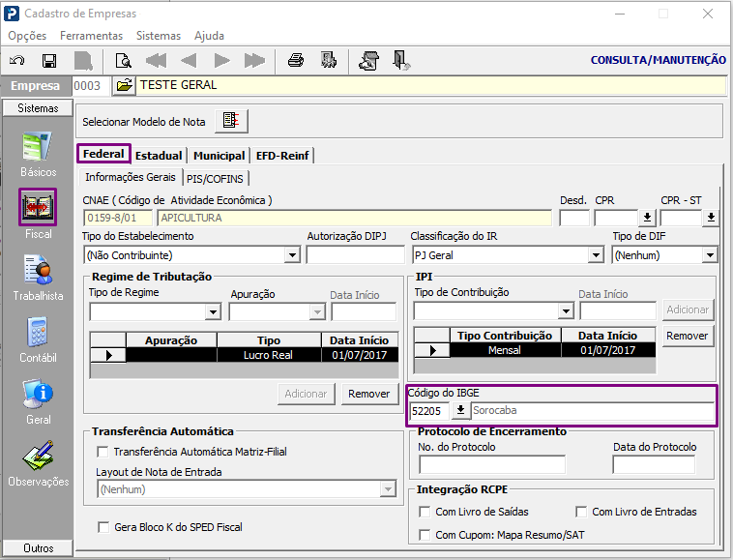Check Gera Bloco K do SPED Fiscal
Image resolution: width=733 pixels, height=560 pixels.
pos(103,527)
